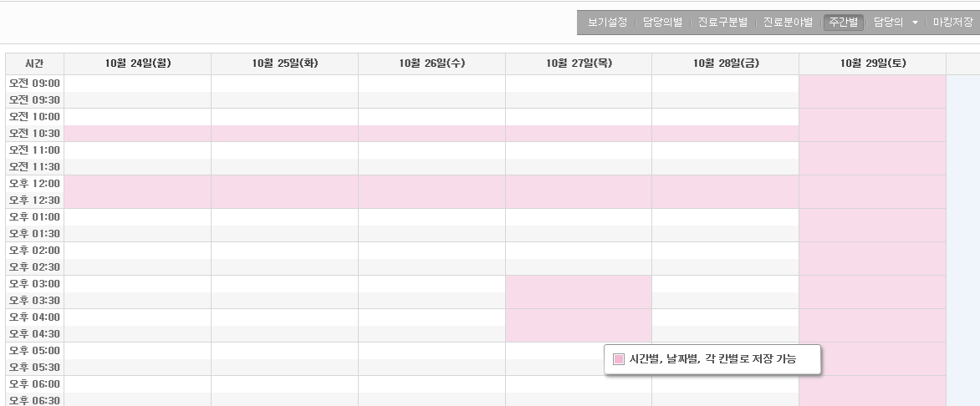Save markings with 마킹저장 button
Viewport: 980px width, 406px height.
point(953,23)
